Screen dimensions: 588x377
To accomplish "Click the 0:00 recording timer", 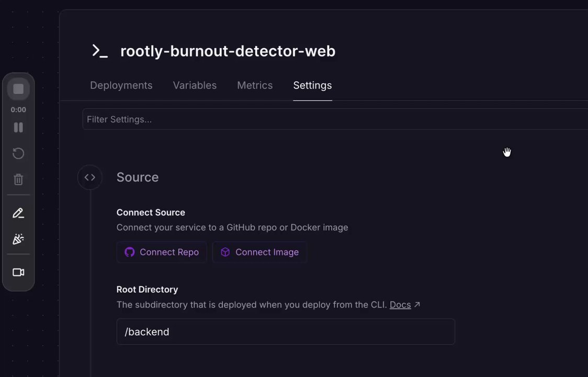I will pos(18,109).
